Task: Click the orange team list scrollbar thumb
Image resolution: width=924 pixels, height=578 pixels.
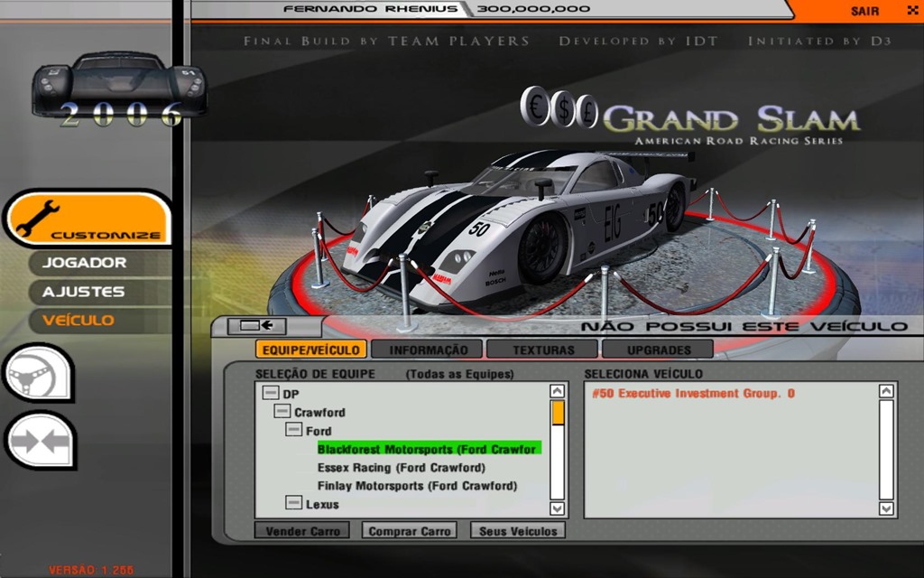Action: click(558, 413)
